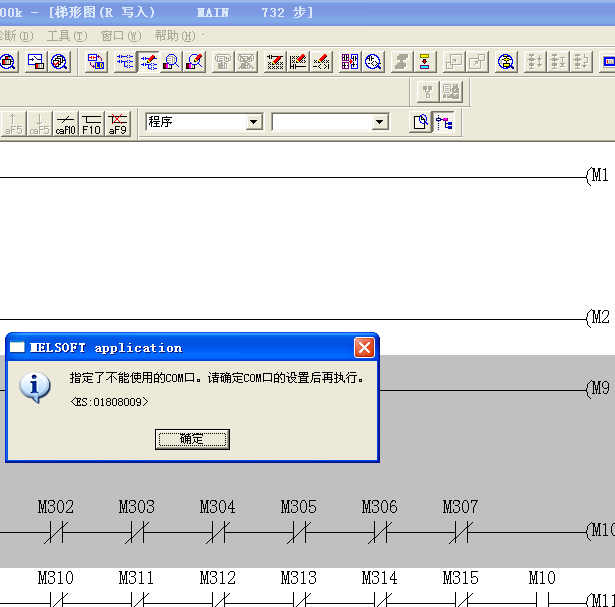Open the 工具(T) menu
The image size is (615, 607).
click(66, 36)
